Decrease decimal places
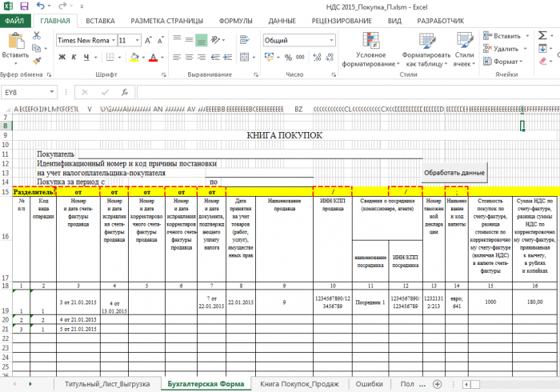 point(330,57)
